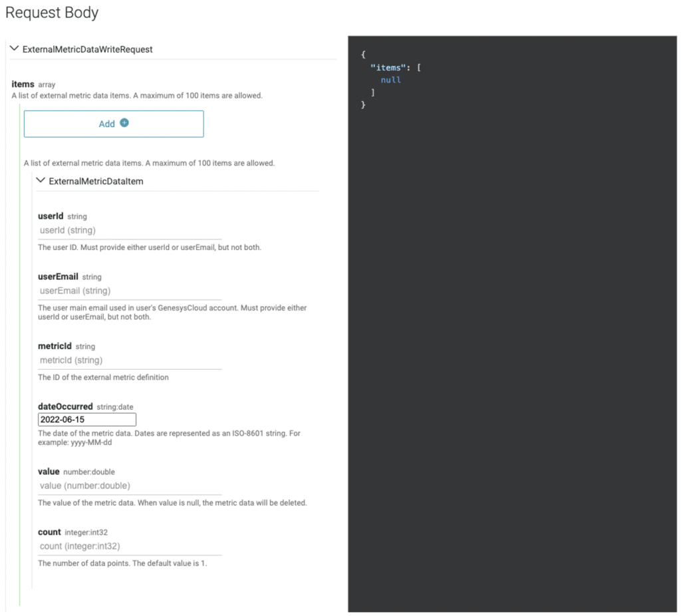The height and width of the screenshot is (616, 681).
Task: Click the dateOccurred field label
Action: click(x=65, y=406)
